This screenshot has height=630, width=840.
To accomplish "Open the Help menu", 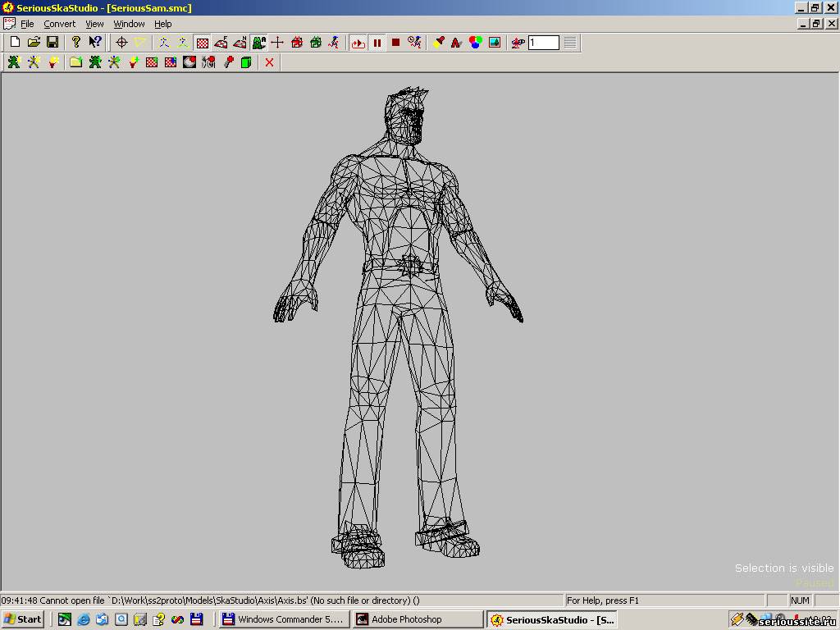I will pyautogui.click(x=163, y=24).
